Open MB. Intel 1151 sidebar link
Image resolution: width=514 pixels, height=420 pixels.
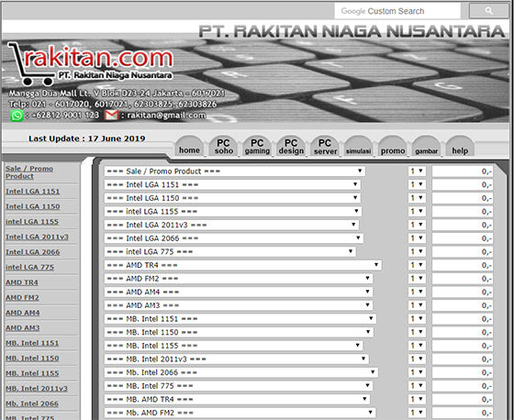pos(32,343)
